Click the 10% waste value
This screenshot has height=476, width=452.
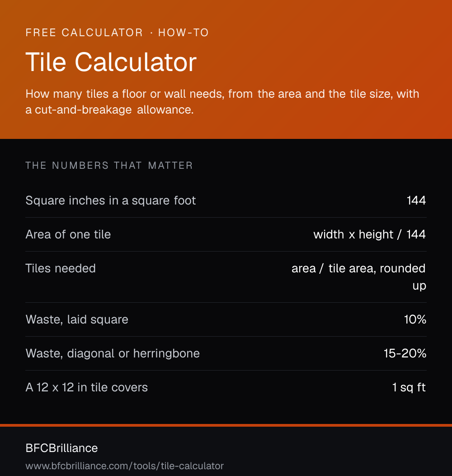pyautogui.click(x=415, y=319)
